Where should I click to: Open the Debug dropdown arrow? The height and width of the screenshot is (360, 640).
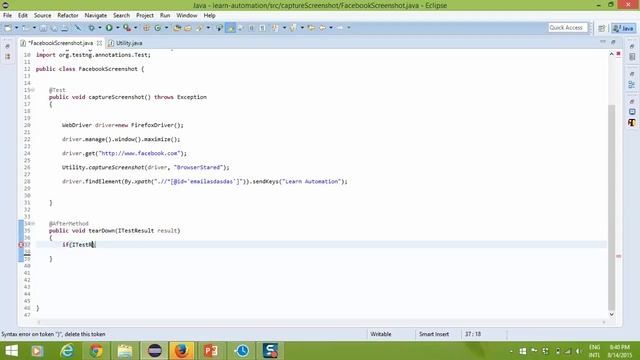coord(100,28)
